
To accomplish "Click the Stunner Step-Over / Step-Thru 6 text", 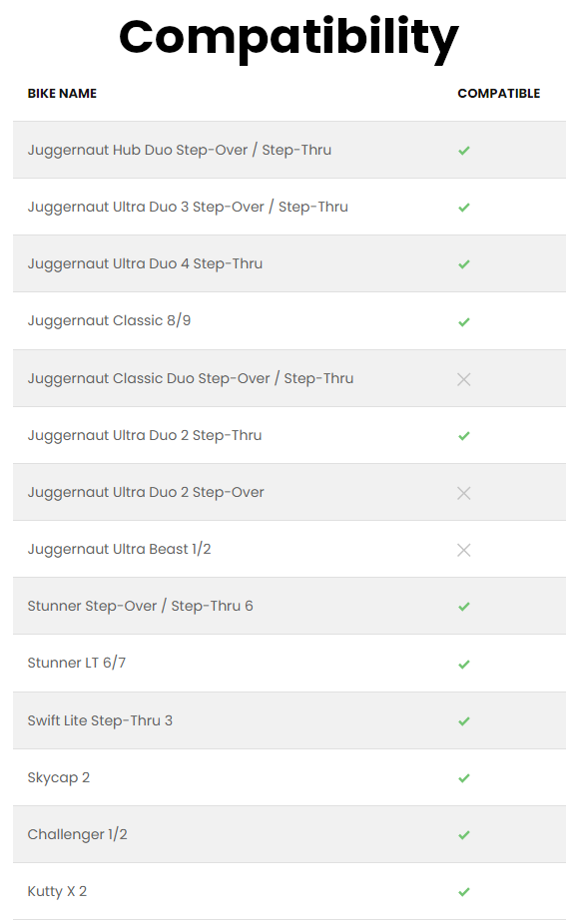I will [141, 606].
